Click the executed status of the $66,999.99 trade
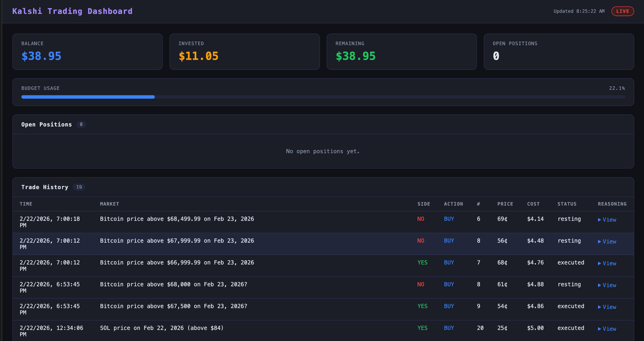 click(571, 262)
